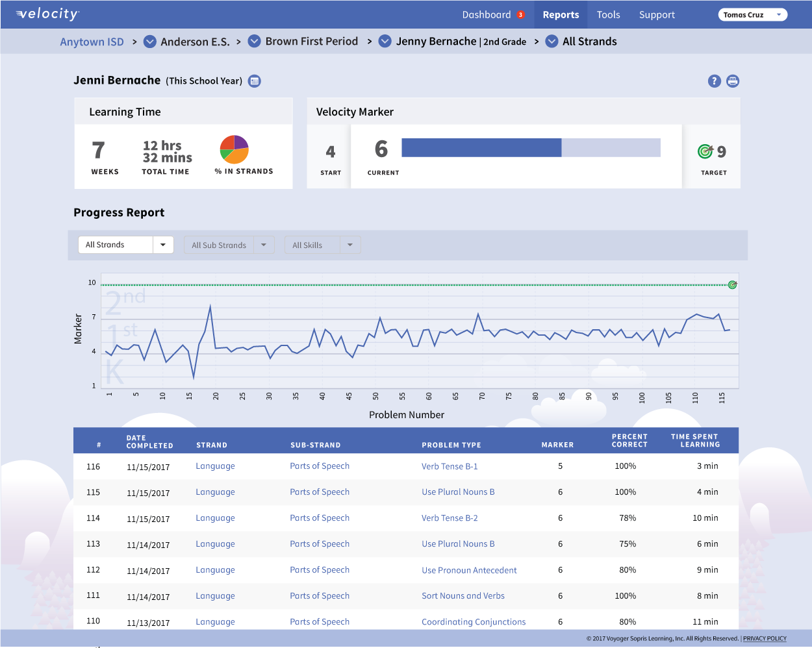Click the 12 hrs 32 mins total time value

pos(167,151)
